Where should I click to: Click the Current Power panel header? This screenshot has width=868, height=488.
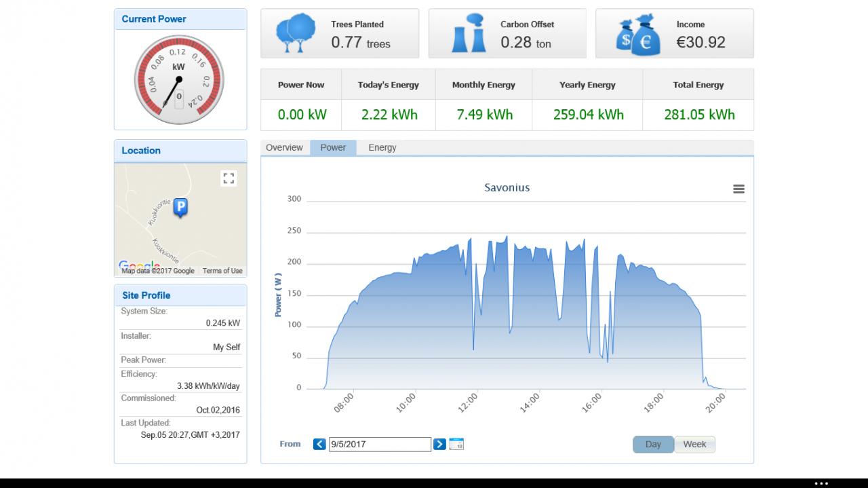pyautogui.click(x=180, y=19)
